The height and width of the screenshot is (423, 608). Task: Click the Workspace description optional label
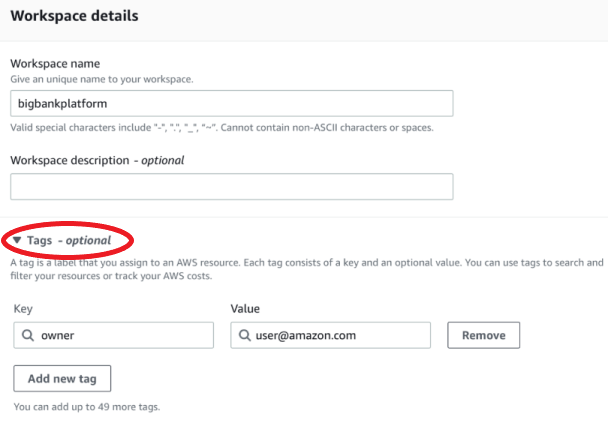[97, 159]
